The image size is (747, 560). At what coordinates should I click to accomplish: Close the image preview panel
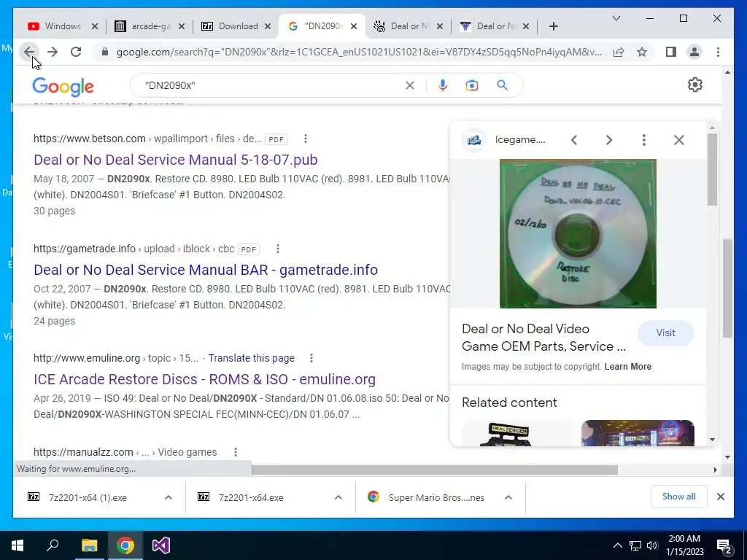tap(679, 140)
